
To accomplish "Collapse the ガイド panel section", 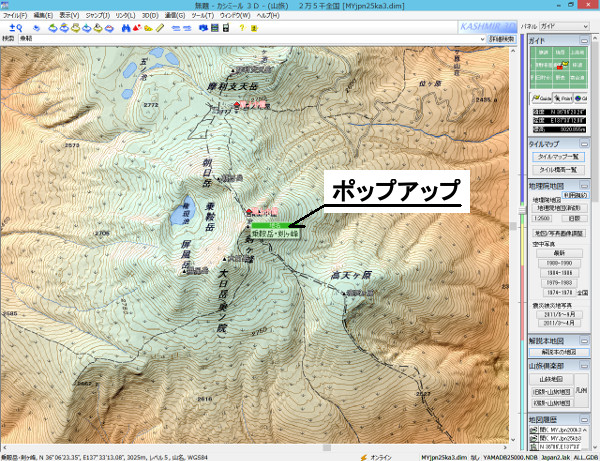I will (586, 40).
